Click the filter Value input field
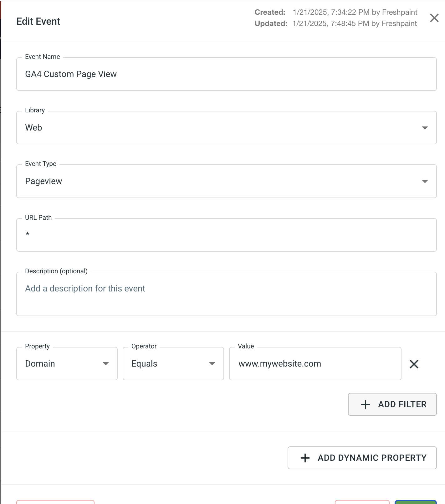Image resolution: width=445 pixels, height=504 pixels. click(315, 364)
